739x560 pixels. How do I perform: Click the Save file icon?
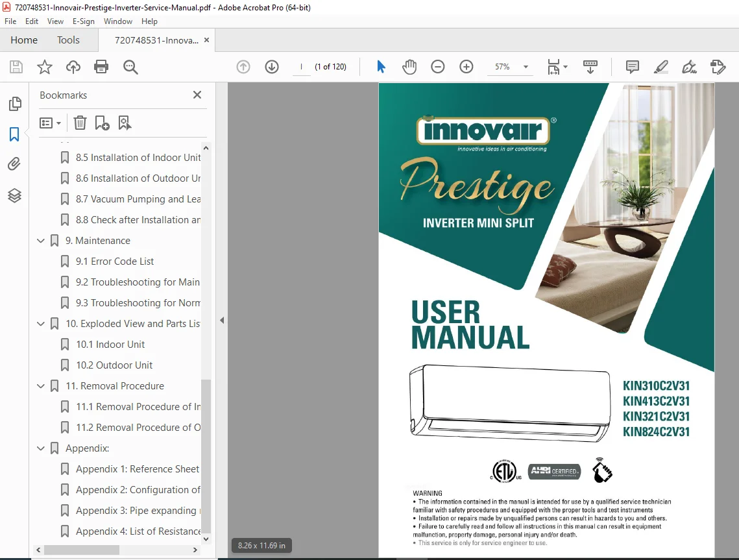pyautogui.click(x=16, y=67)
